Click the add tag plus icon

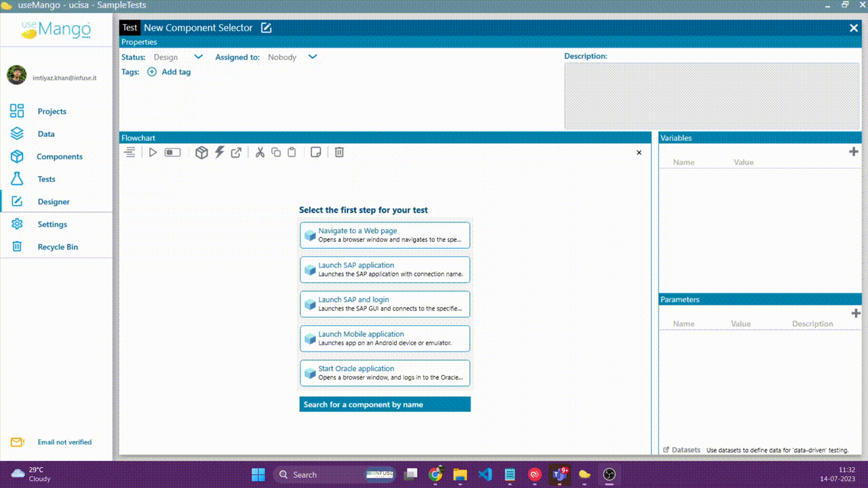coord(152,72)
